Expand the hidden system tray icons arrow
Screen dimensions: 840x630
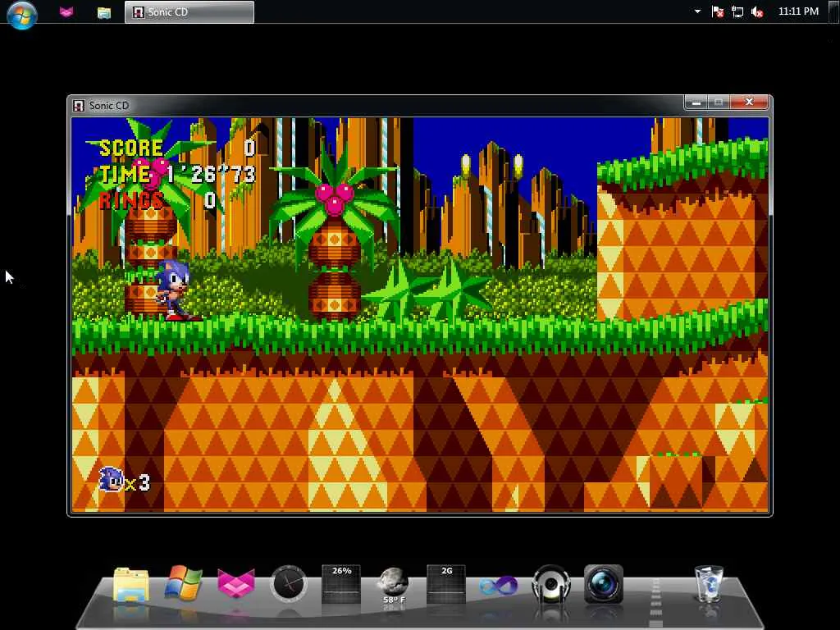[697, 11]
